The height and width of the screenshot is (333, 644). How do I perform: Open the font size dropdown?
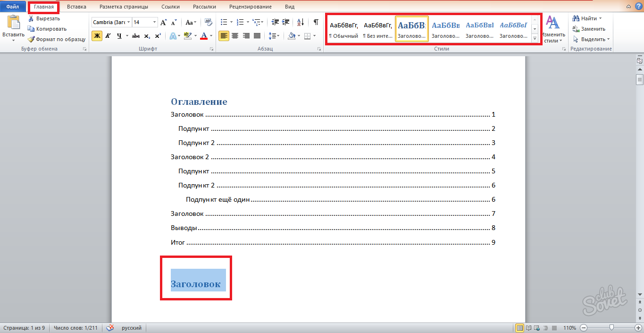pos(154,22)
